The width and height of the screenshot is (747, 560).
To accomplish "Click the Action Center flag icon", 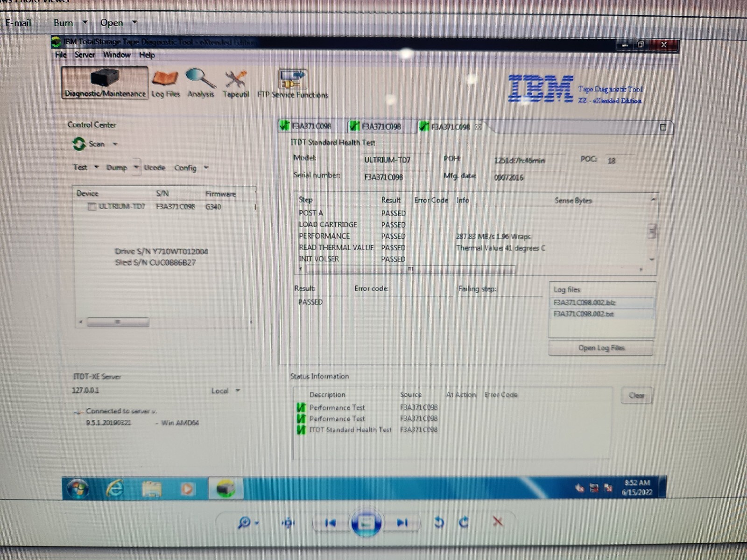I will [x=608, y=488].
